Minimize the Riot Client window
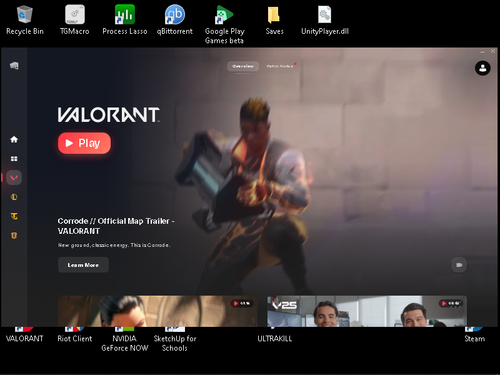This screenshot has width=500, height=375. pyautogui.click(x=482, y=52)
